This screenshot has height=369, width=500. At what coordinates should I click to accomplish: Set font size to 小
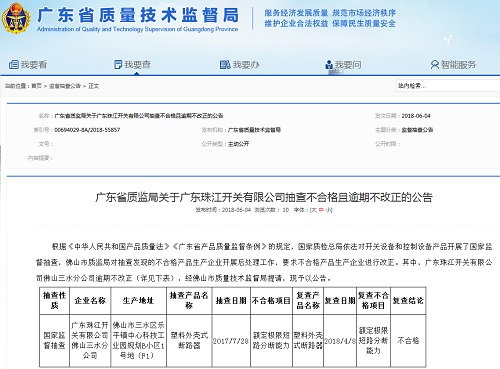point(328,210)
